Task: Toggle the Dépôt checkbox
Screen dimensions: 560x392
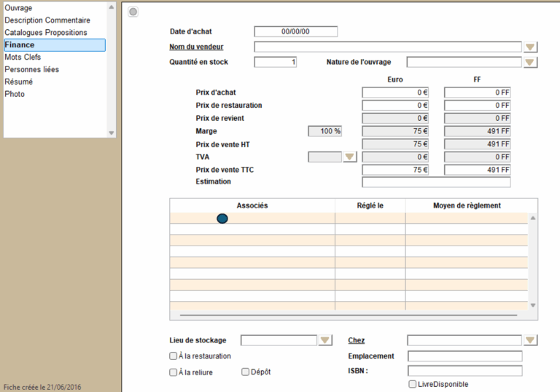Action: click(x=246, y=372)
